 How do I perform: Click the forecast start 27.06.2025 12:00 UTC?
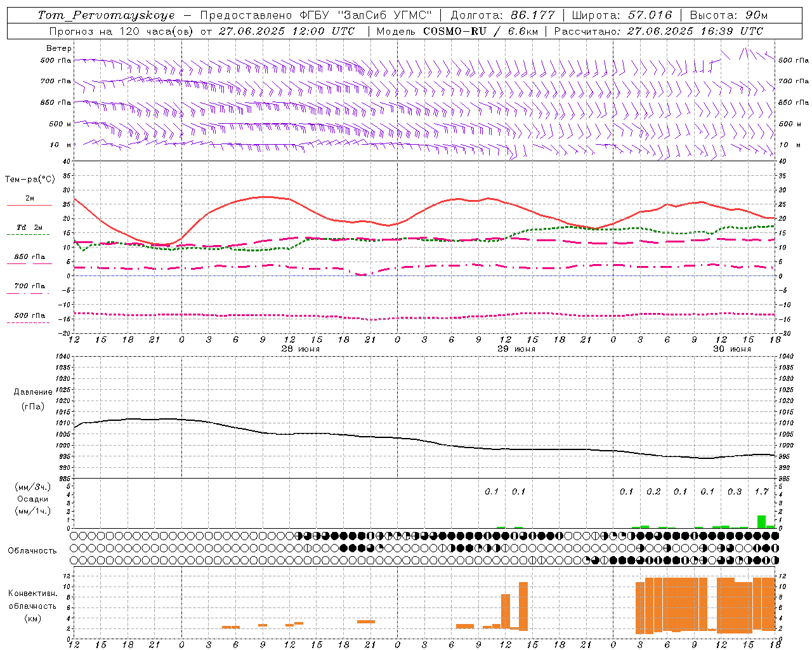pyautogui.click(x=287, y=31)
